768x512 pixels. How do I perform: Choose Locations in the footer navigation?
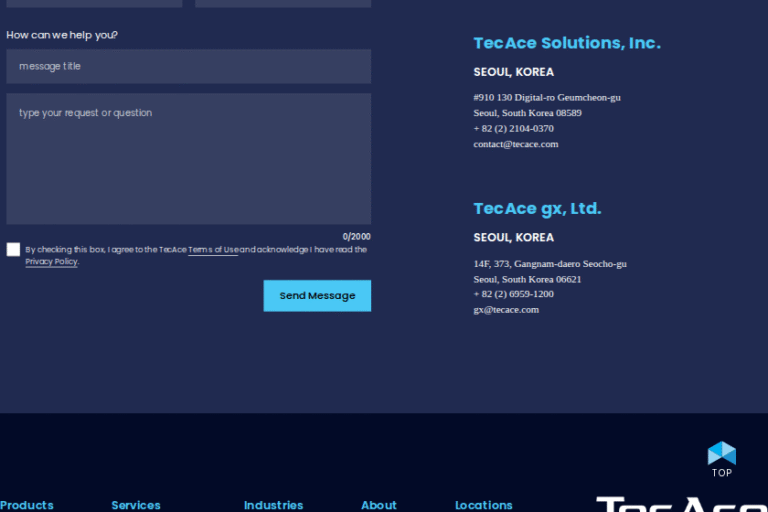[x=484, y=505]
